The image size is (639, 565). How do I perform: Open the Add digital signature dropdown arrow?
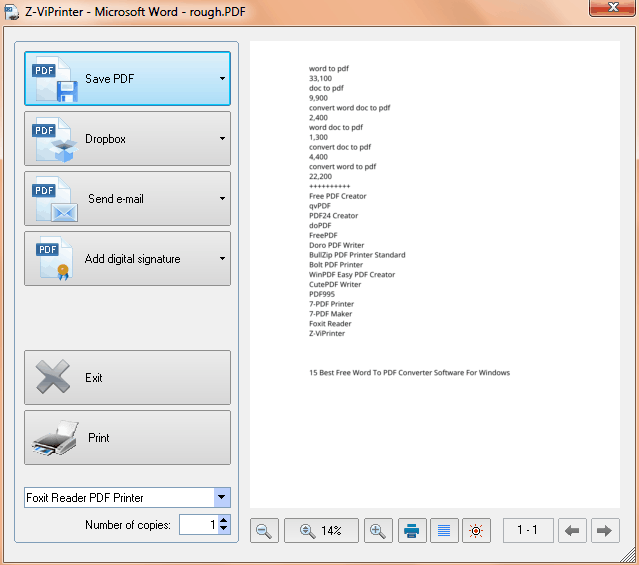coord(222,258)
